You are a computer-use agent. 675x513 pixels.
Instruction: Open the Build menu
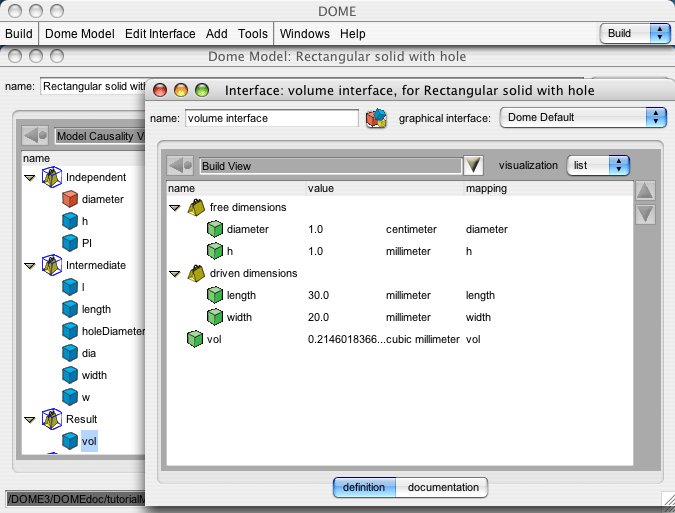pyautogui.click(x=19, y=34)
